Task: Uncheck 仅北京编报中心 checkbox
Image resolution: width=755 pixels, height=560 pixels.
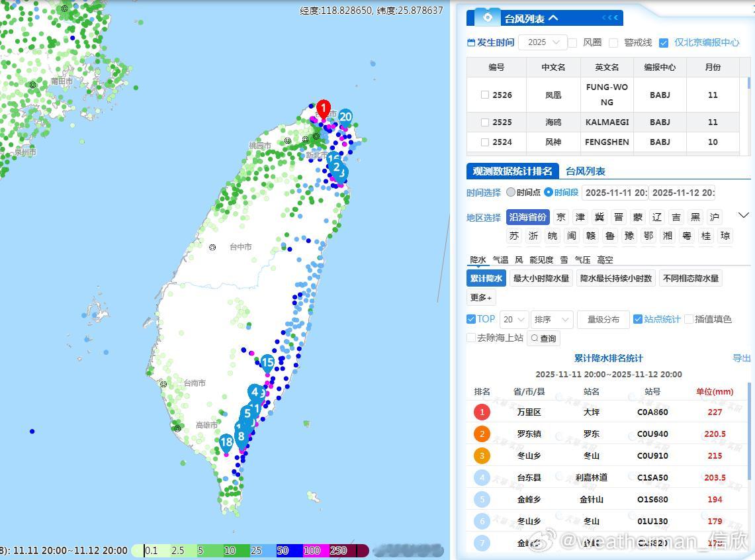Action: 664,43
